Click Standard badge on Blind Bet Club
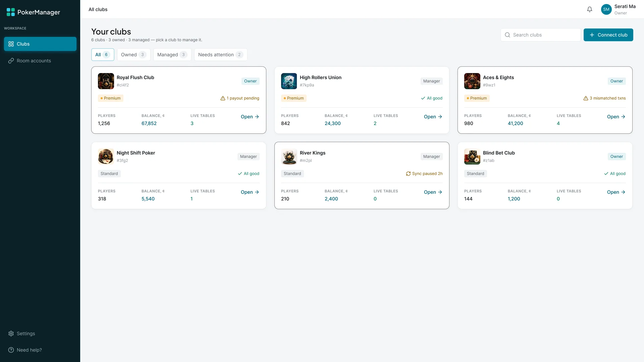The width and height of the screenshot is (644, 362). click(476, 174)
